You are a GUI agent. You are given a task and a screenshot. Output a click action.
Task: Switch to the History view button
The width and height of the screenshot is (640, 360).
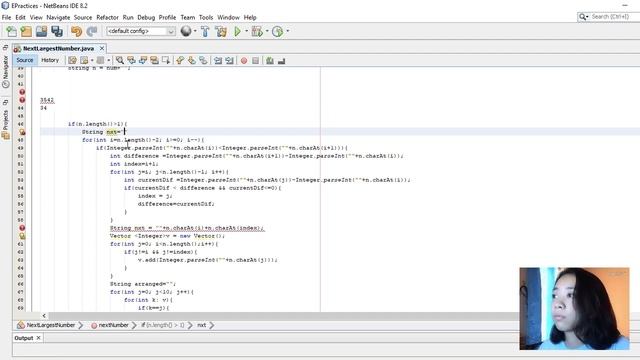50,60
